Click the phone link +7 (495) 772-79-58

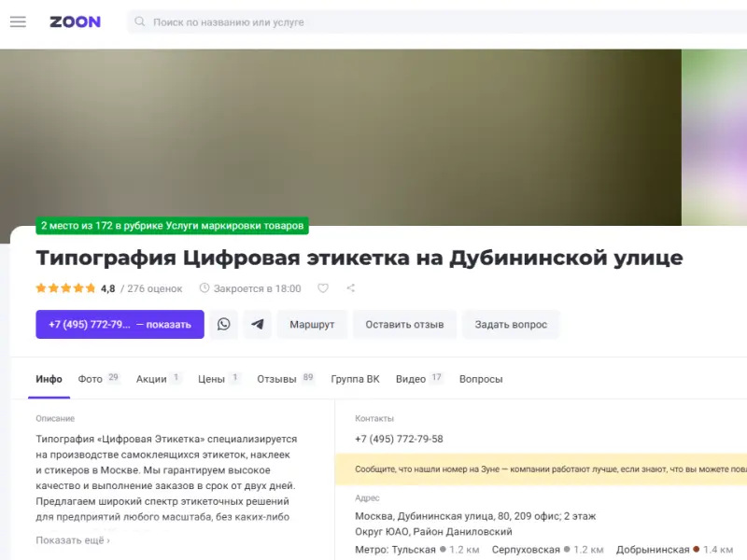click(x=401, y=438)
